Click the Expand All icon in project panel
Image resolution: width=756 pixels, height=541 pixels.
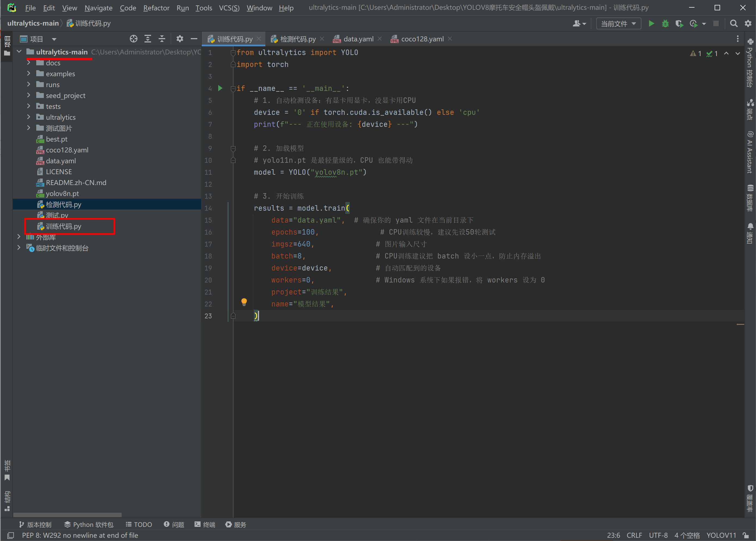click(148, 39)
